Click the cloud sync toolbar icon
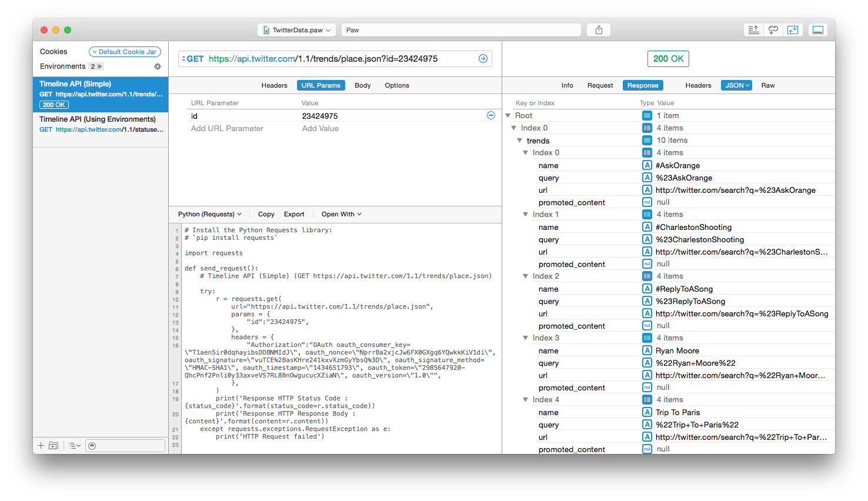 pos(773,30)
